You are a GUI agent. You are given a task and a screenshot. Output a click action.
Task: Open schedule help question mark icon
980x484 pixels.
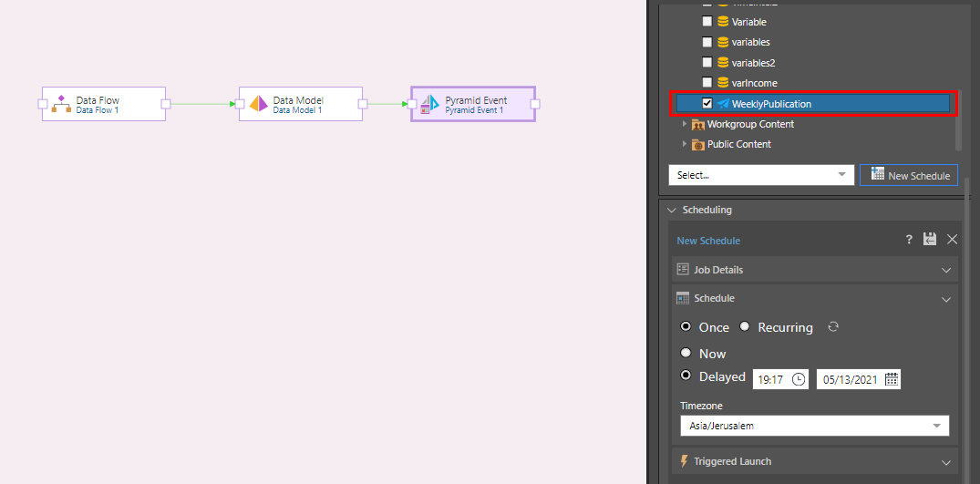click(909, 240)
